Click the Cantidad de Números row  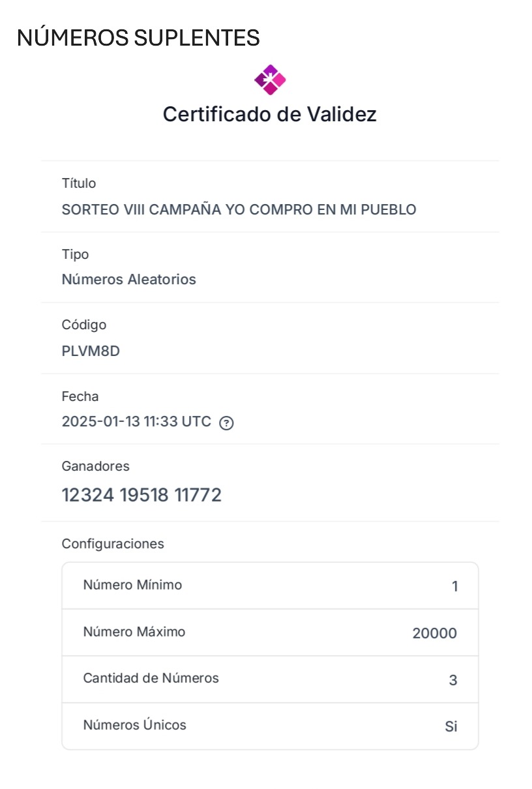[x=270, y=679]
